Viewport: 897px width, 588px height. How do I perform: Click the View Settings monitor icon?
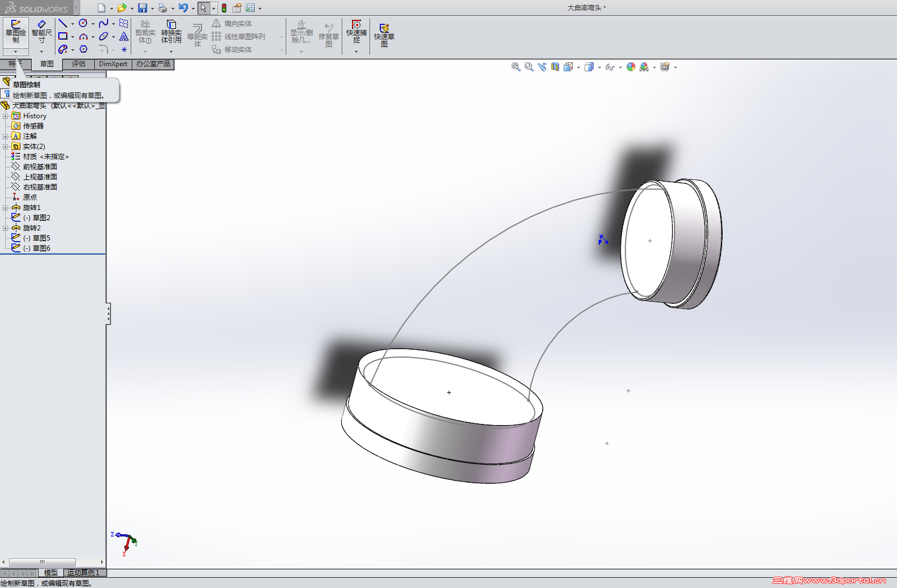(x=665, y=67)
